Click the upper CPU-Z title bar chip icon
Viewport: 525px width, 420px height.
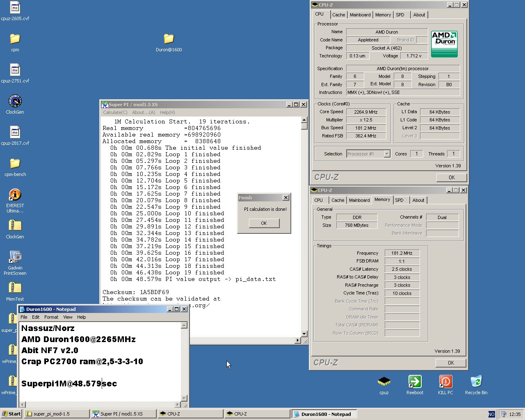tap(315, 5)
